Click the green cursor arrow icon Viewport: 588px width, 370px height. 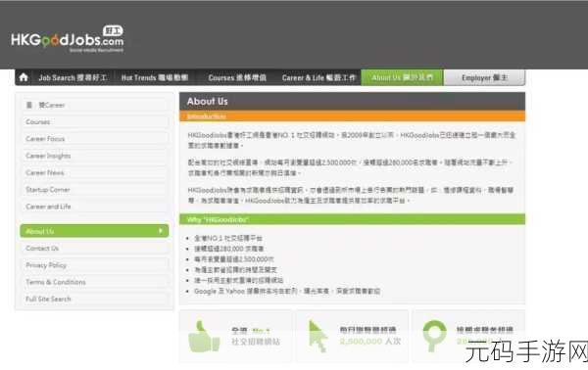pyautogui.click(x=318, y=337)
